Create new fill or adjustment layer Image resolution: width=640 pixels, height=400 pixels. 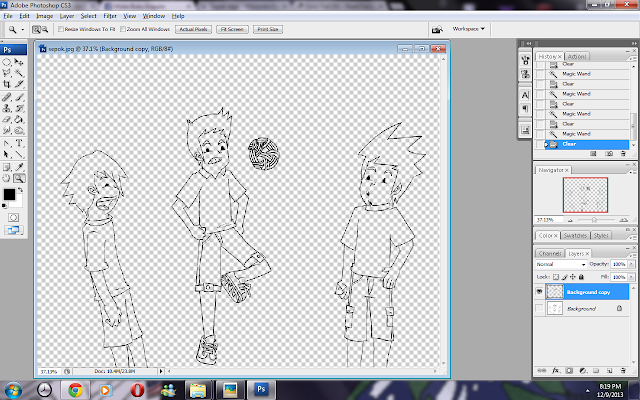[x=582, y=371]
